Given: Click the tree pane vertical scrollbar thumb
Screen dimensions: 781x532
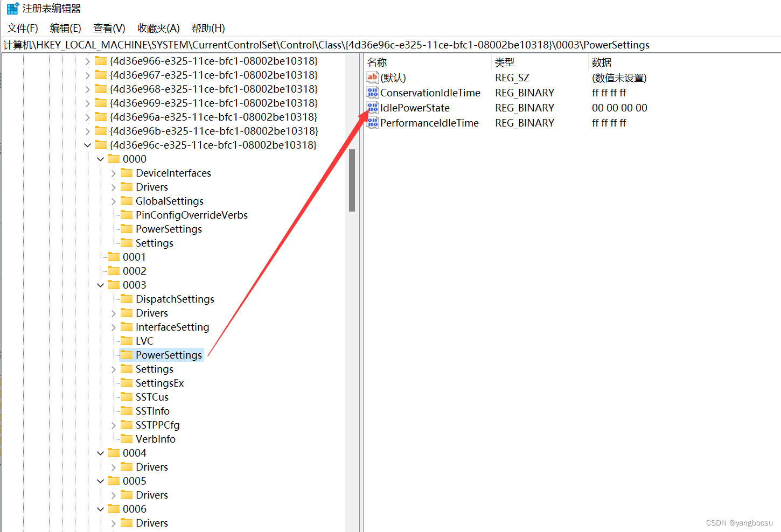Looking at the screenshot, I should click(352, 180).
